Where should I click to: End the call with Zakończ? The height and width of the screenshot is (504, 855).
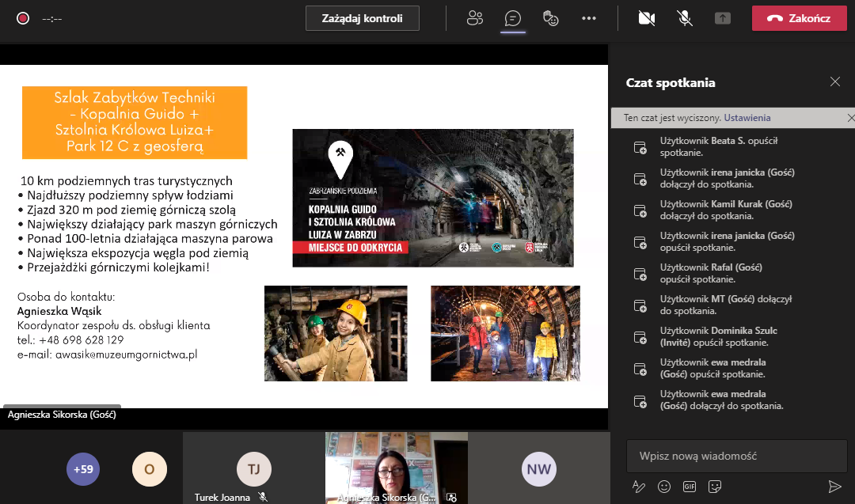[799, 18]
